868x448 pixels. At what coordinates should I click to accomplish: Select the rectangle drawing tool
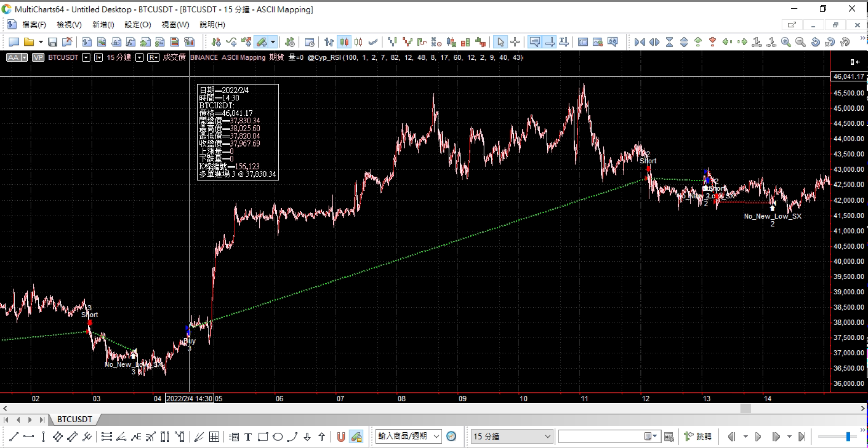[263, 437]
